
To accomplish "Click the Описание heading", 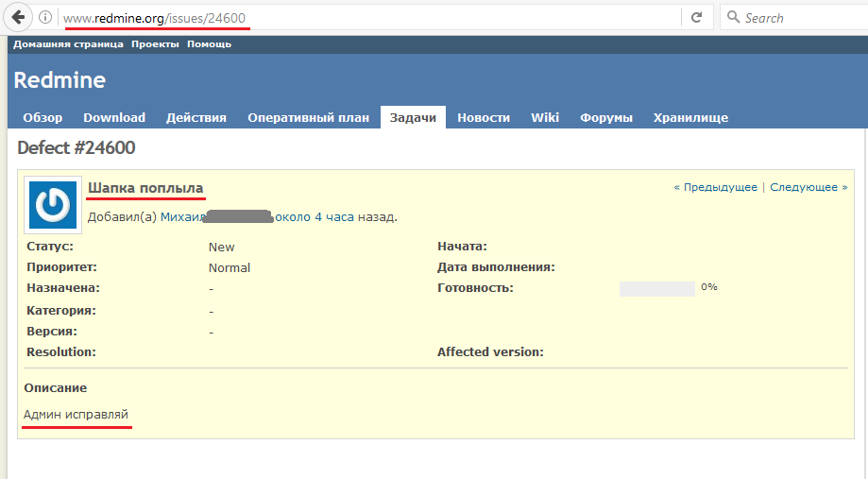I will pos(56,388).
